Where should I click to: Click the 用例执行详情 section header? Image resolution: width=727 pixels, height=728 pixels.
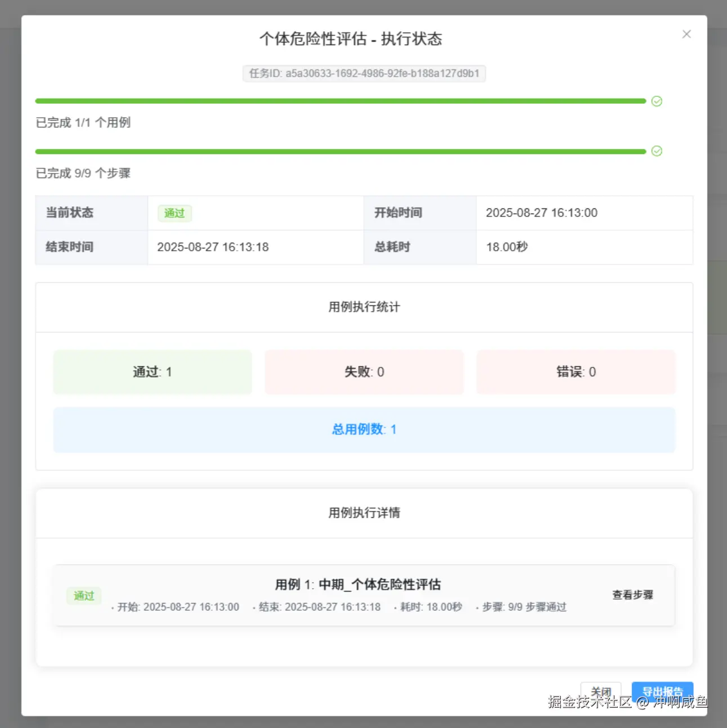click(364, 513)
